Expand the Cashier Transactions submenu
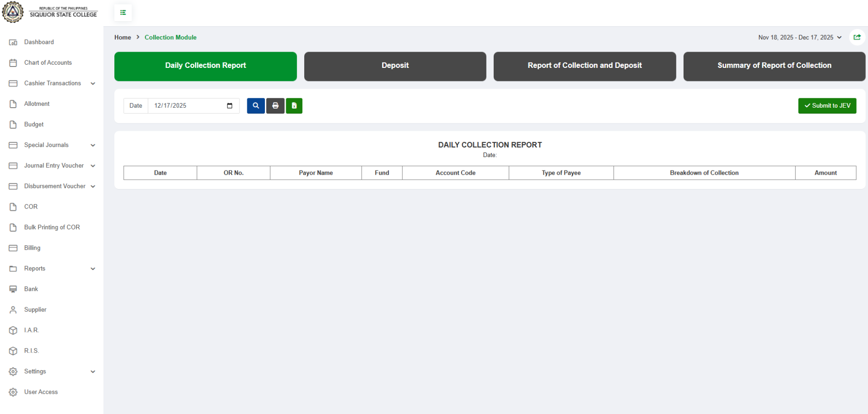Viewport: 868px width, 414px height. tap(52, 83)
